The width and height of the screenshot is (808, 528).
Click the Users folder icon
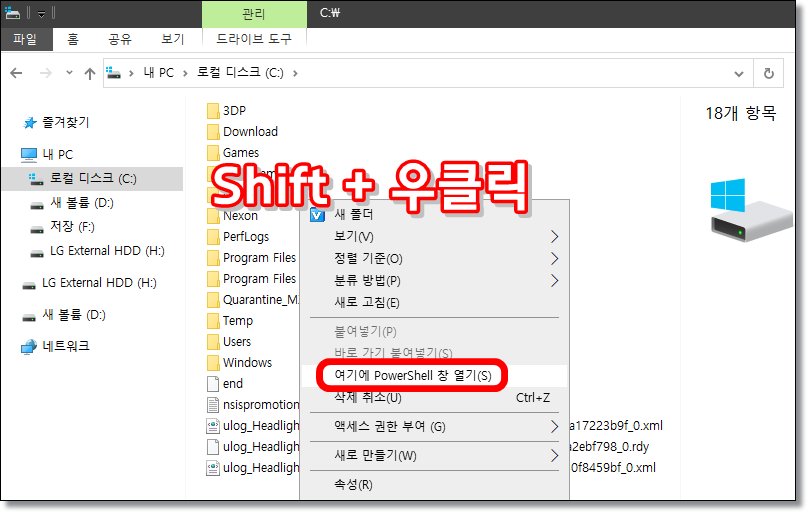213,343
